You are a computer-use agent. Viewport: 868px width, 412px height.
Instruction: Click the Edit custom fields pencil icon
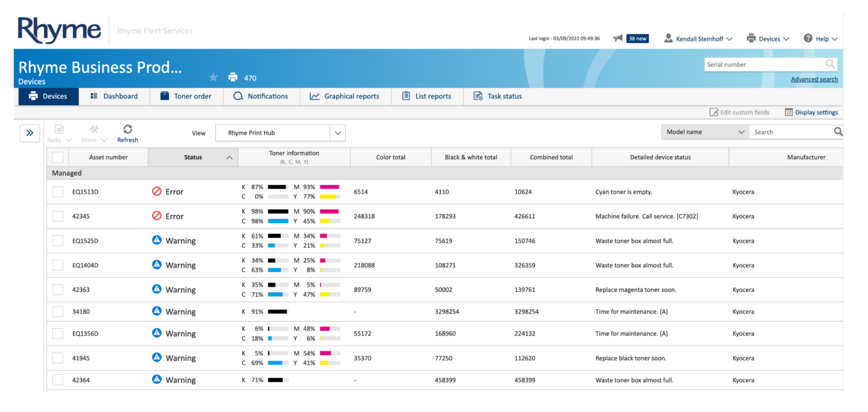click(714, 112)
